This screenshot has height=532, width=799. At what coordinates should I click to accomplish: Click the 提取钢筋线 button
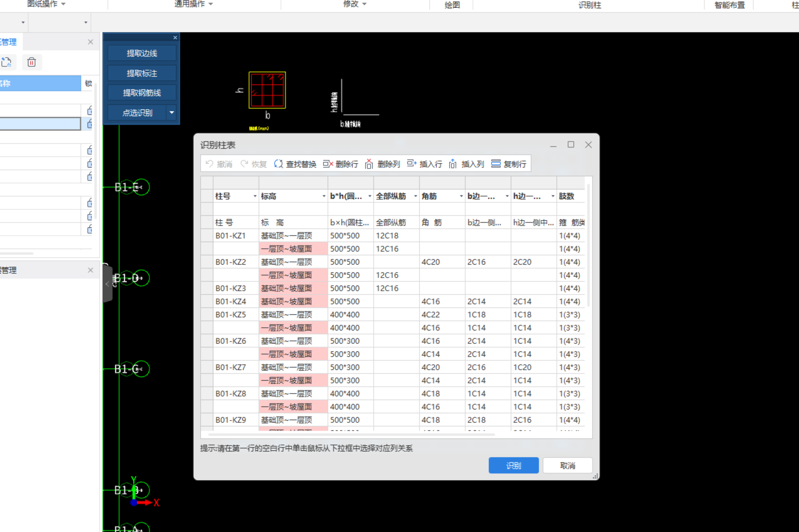click(142, 93)
